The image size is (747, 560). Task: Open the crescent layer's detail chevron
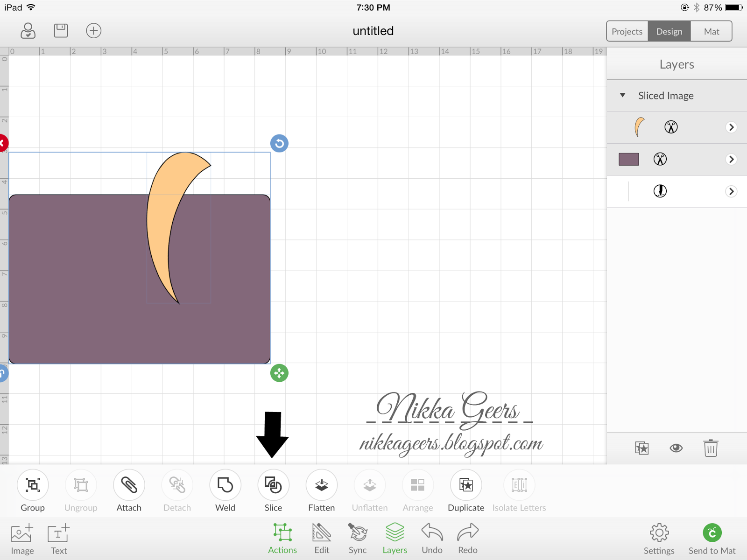pyautogui.click(x=731, y=127)
